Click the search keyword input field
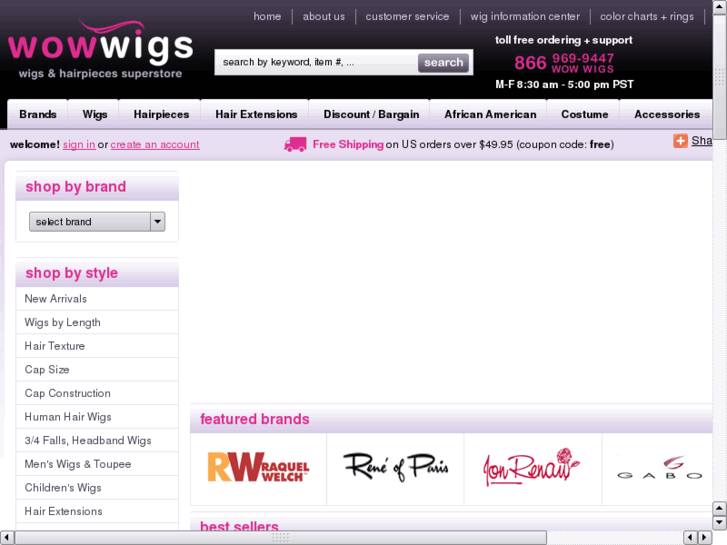727x545 pixels. [x=316, y=62]
